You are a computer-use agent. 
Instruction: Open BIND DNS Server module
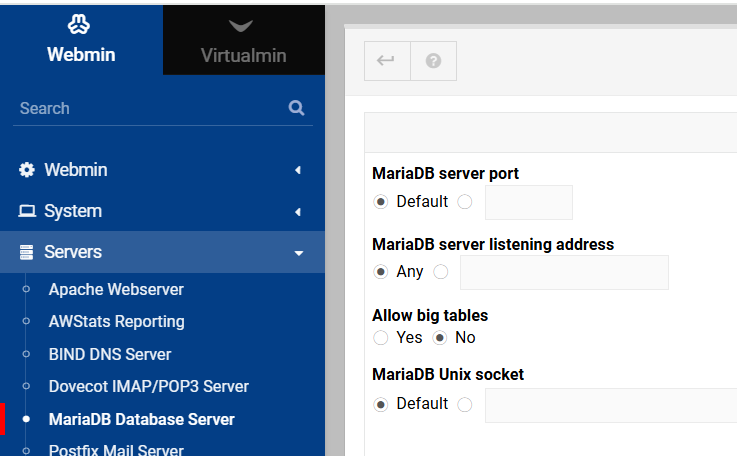[110, 354]
